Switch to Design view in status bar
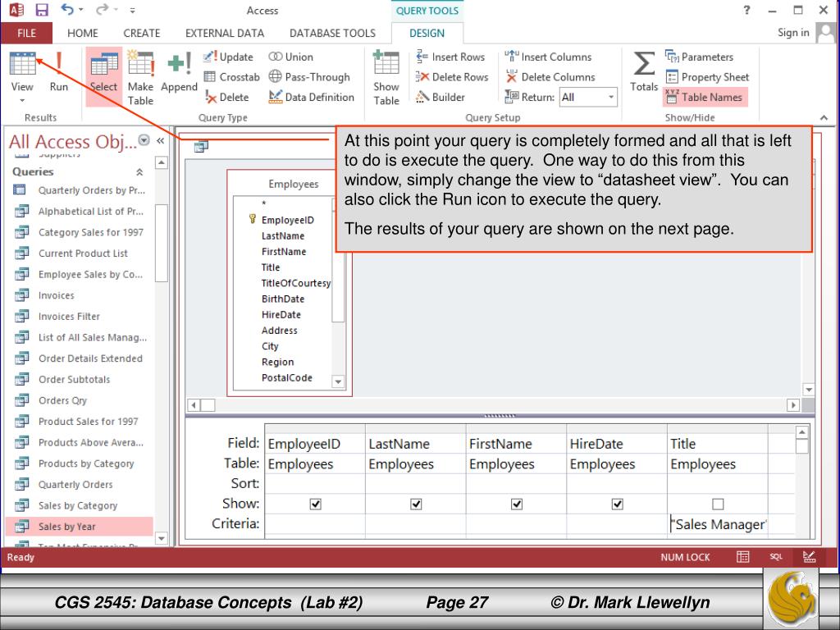 coord(810,557)
